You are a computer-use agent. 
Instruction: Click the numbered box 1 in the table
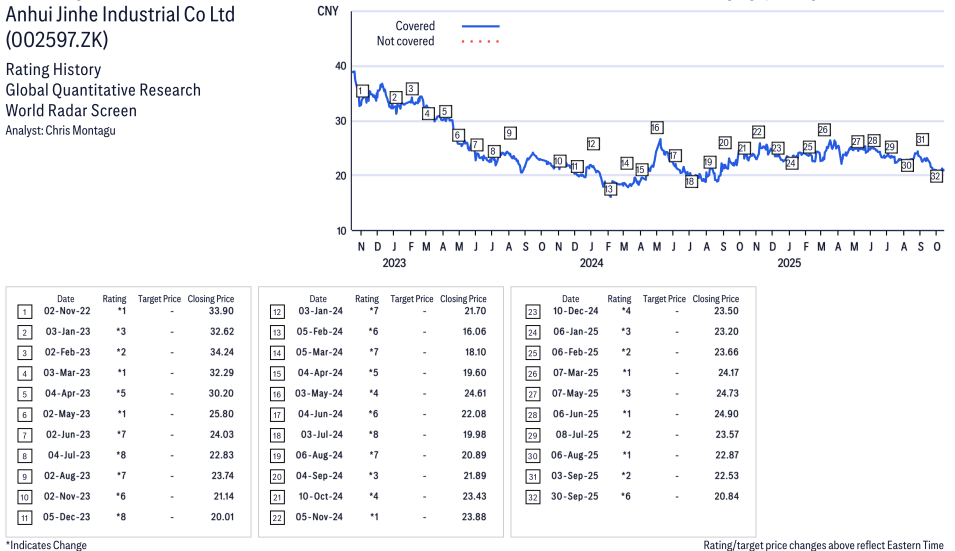click(25, 312)
